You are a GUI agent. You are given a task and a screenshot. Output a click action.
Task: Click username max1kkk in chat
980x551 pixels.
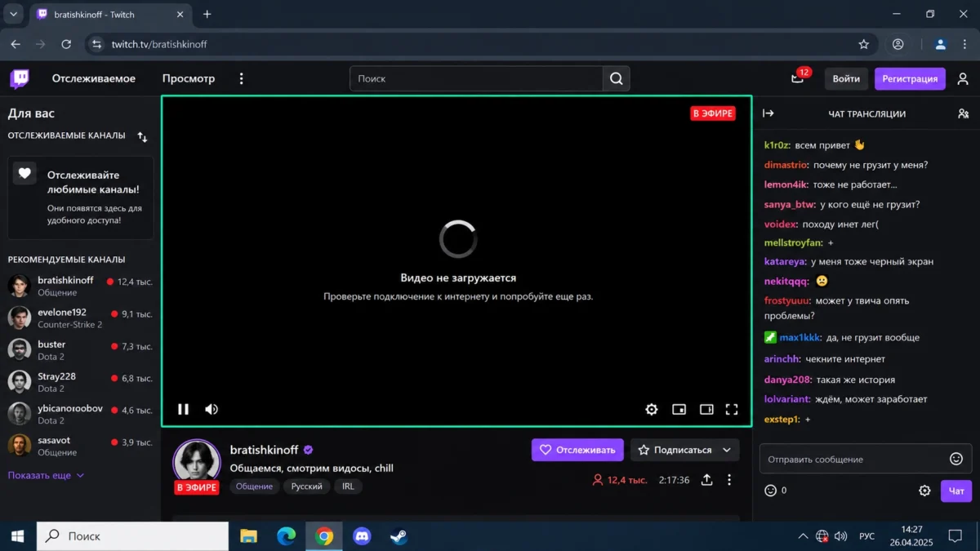click(800, 337)
